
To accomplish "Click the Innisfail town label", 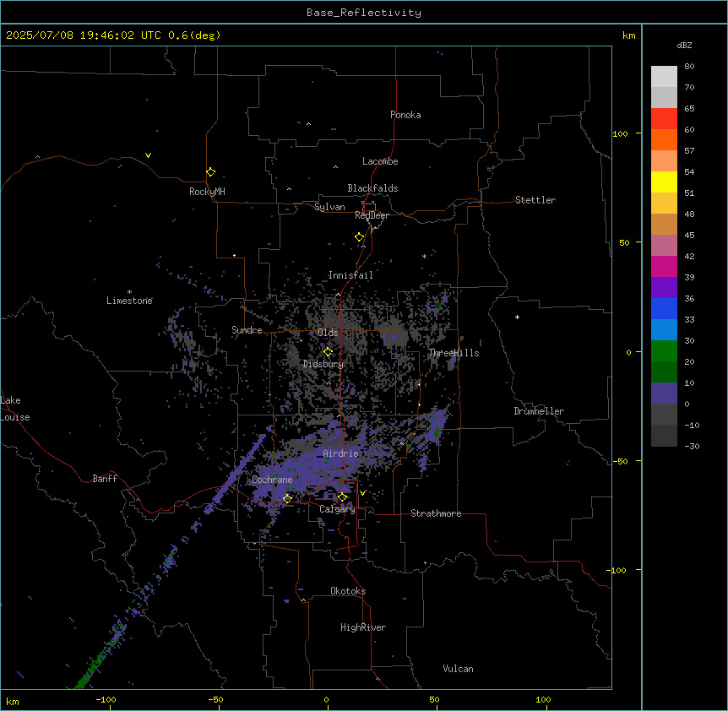I will pos(350,275).
